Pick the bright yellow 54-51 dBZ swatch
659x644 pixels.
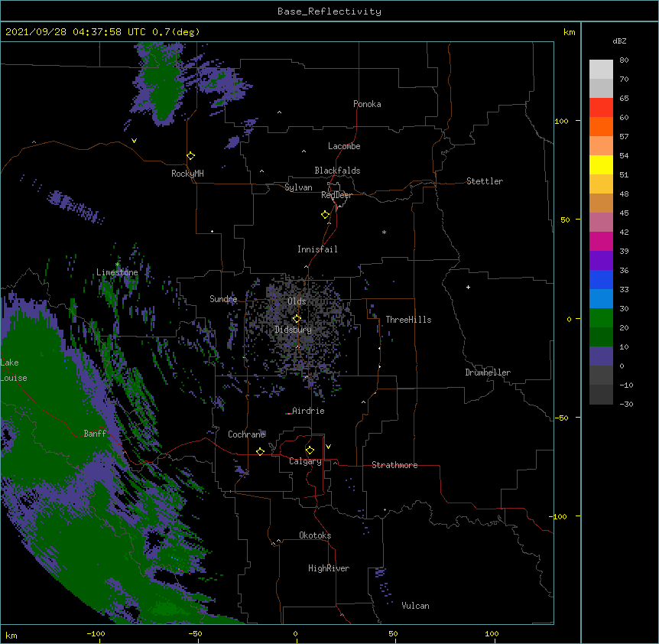[601, 164]
